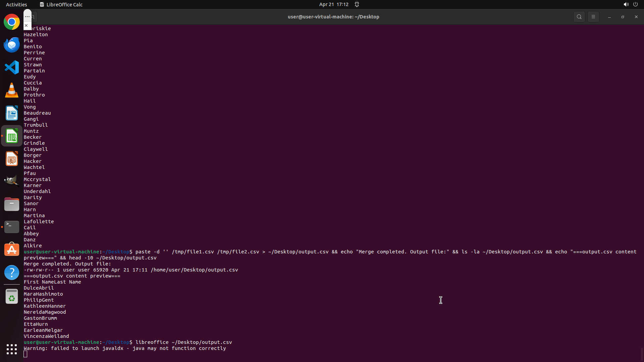Click the terminal scrollbar at bottom right
Screen dimensions: 644x362
642,354
